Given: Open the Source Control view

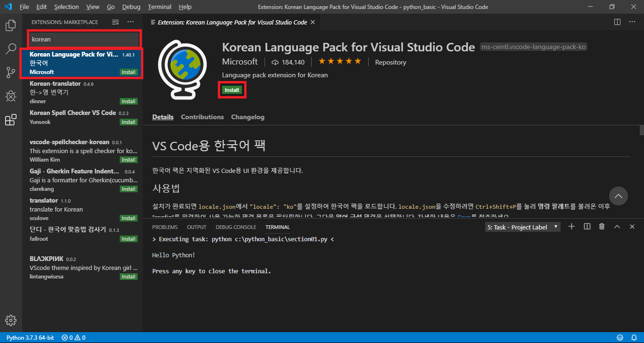Looking at the screenshot, I should tap(10, 72).
